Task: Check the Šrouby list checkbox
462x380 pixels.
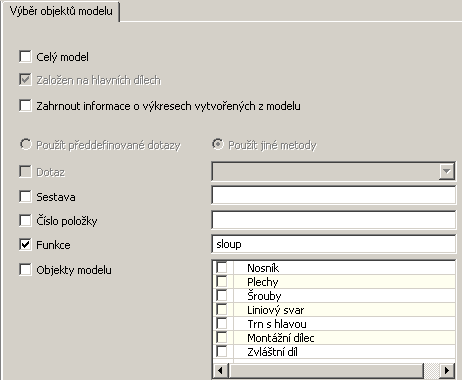Action: tap(222, 295)
